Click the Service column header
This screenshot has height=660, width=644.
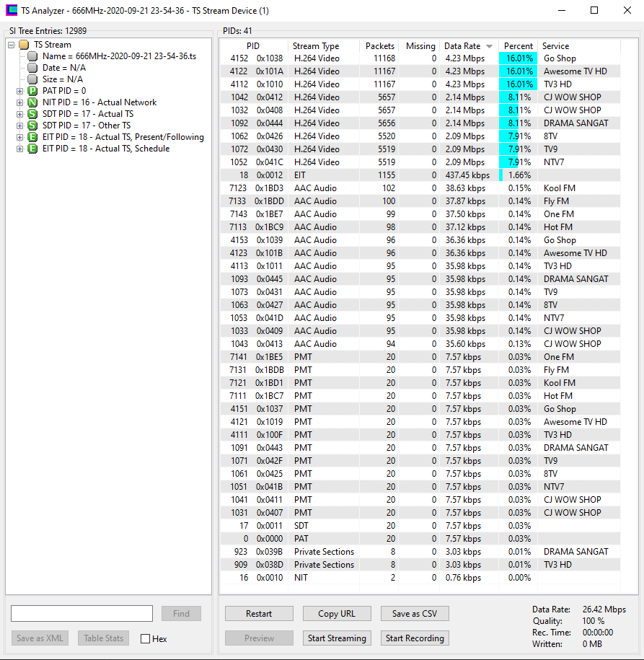556,46
